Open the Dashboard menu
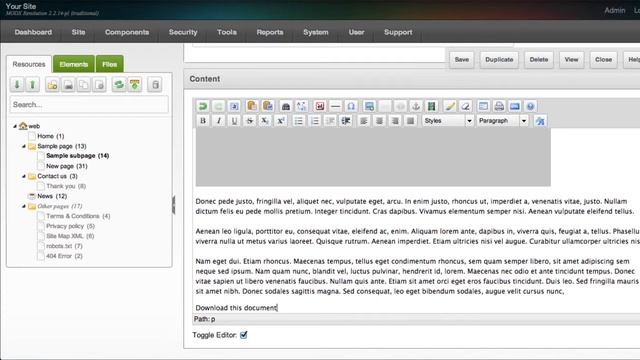This screenshot has height=360, width=640. click(x=33, y=32)
